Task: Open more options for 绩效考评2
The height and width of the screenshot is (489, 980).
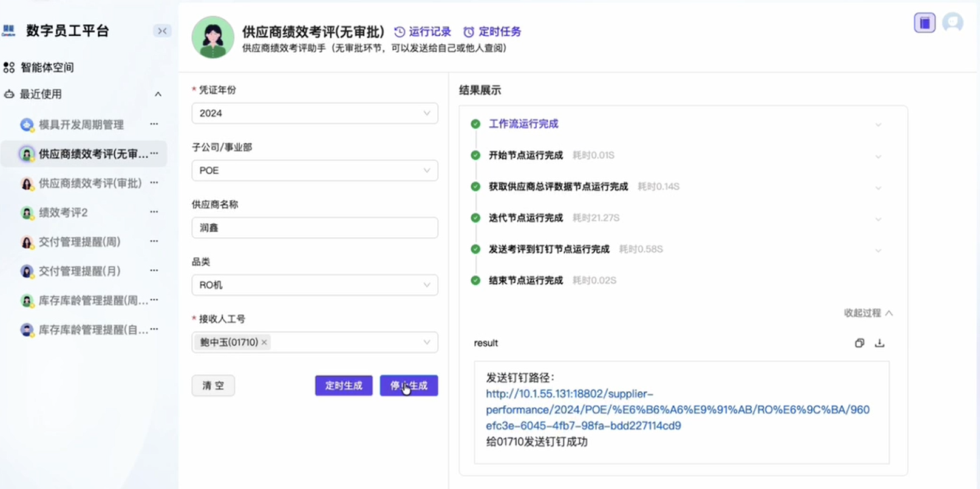Action: (154, 212)
